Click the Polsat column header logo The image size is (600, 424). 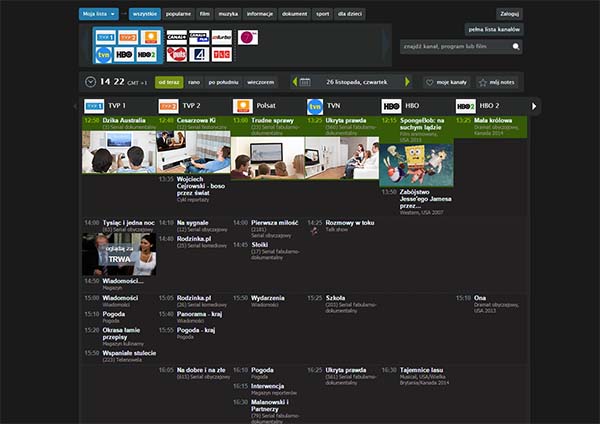pos(243,106)
